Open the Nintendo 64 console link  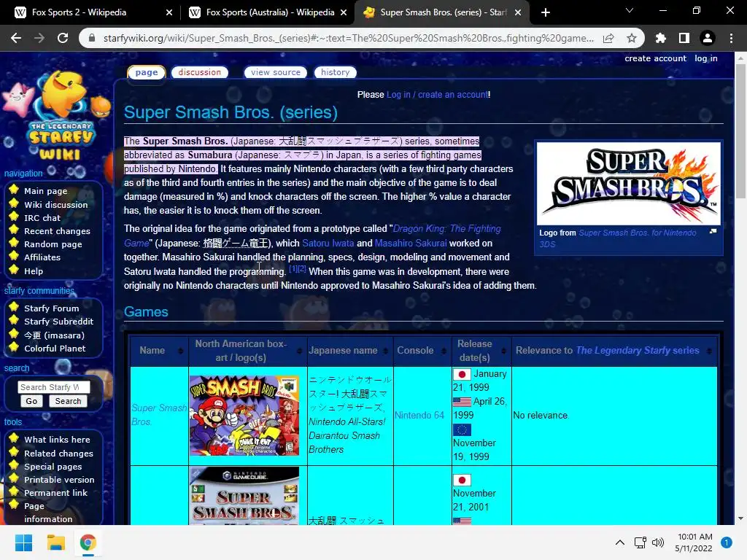[x=419, y=415]
